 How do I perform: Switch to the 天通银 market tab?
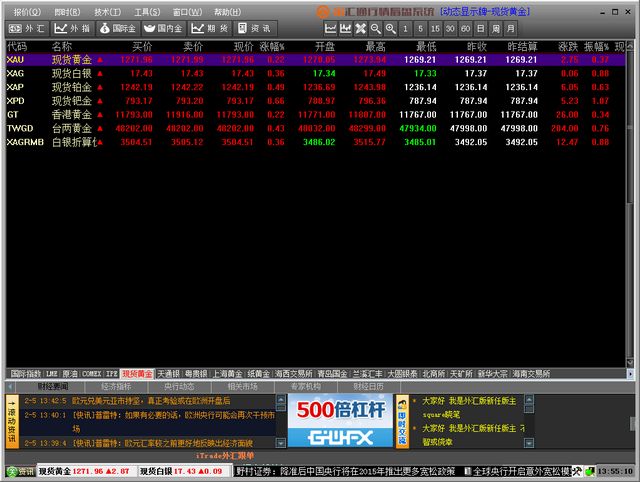point(168,373)
